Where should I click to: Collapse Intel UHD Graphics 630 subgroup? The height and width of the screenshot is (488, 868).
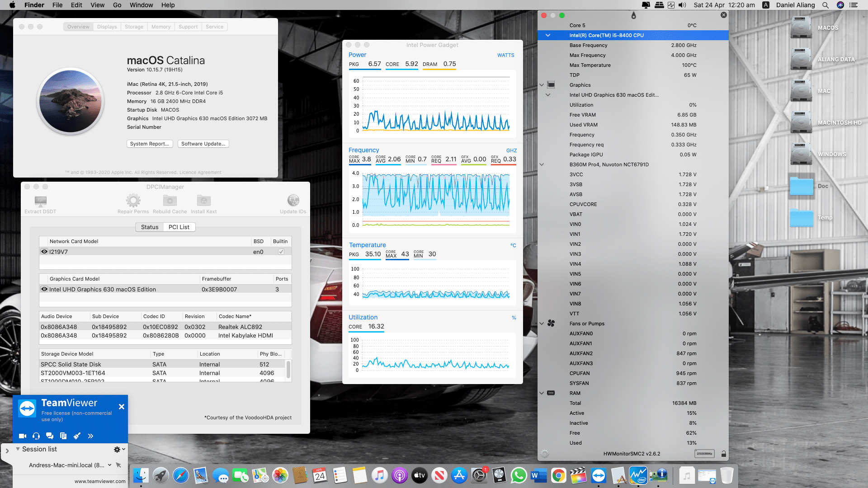coord(548,95)
